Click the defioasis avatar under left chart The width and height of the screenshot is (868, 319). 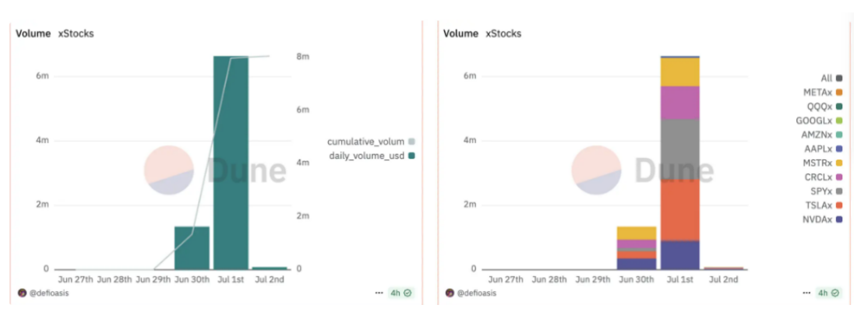22,293
